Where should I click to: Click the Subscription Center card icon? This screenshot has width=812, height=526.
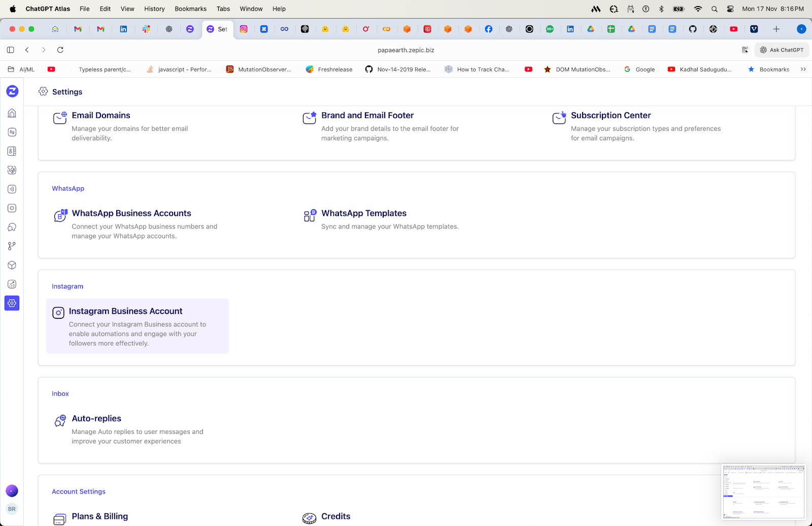[x=559, y=118]
